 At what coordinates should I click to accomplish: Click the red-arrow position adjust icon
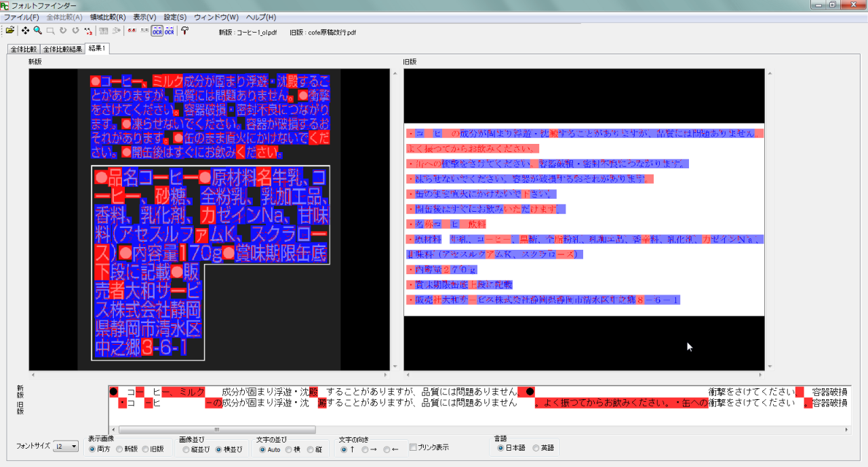(88, 31)
